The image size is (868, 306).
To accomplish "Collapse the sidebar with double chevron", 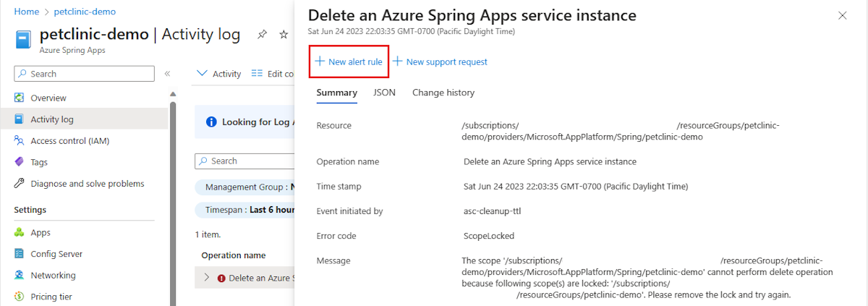I will coord(167,74).
